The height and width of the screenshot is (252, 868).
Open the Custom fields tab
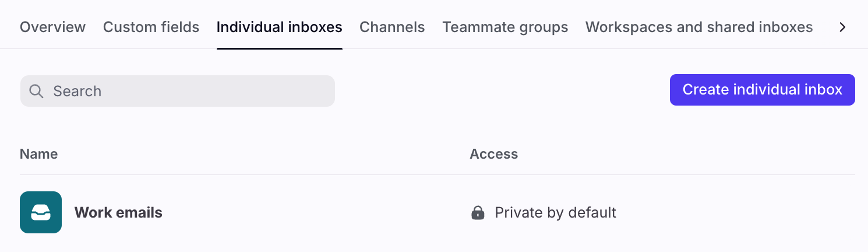tap(151, 27)
